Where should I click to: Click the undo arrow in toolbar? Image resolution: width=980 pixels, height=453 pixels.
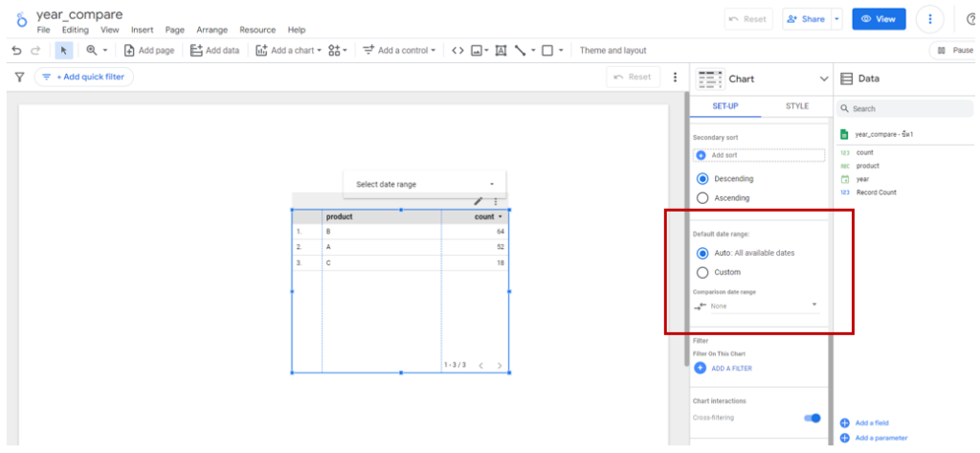pos(16,51)
